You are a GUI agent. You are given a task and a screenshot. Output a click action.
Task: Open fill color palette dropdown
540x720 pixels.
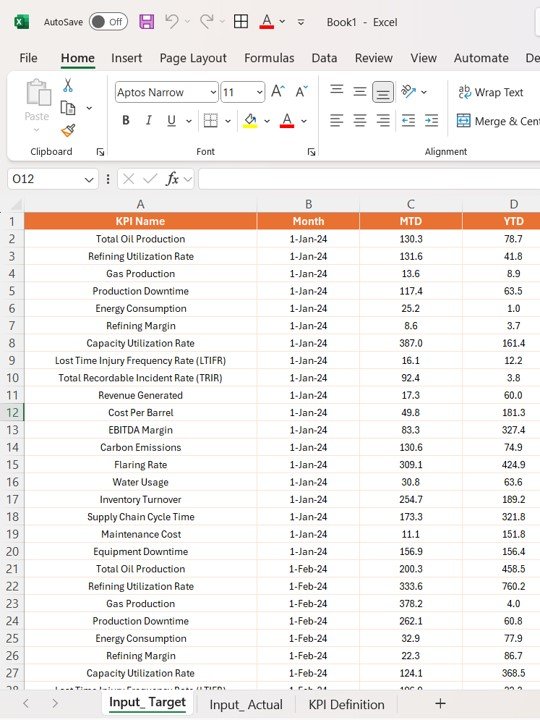(267, 121)
